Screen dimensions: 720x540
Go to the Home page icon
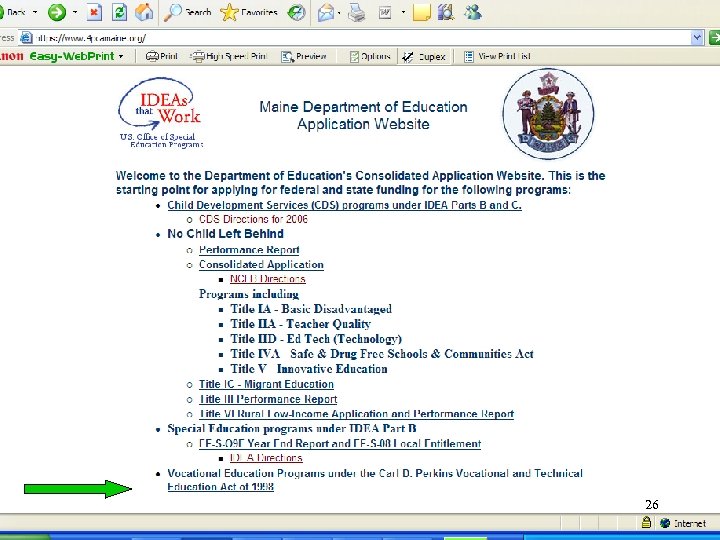144,12
